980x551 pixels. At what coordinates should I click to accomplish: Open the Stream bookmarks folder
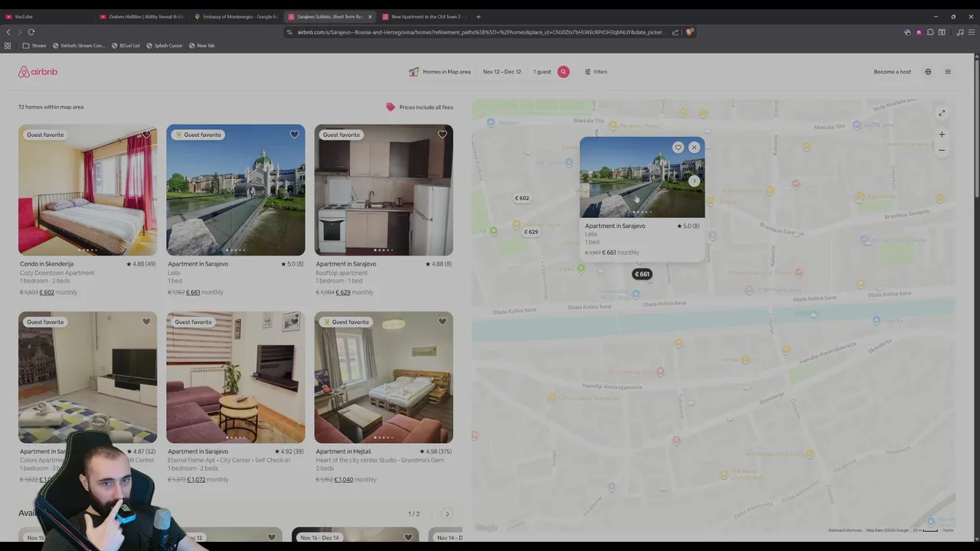coord(34,46)
